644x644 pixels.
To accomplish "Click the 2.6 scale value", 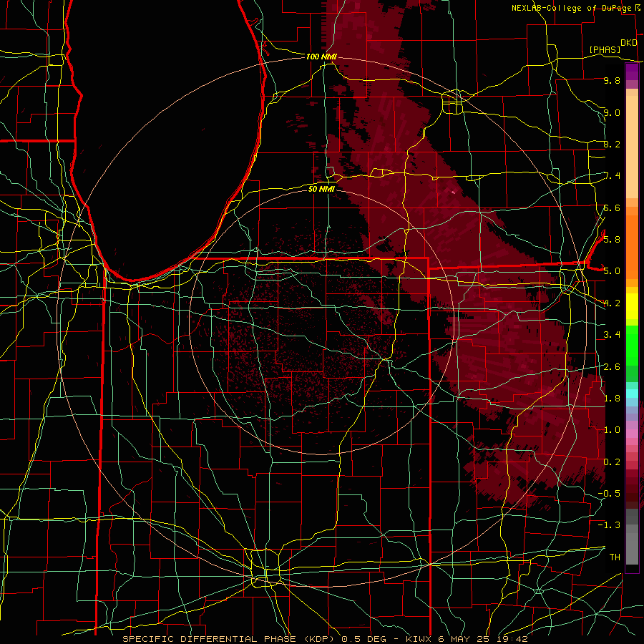I will click(612, 366).
